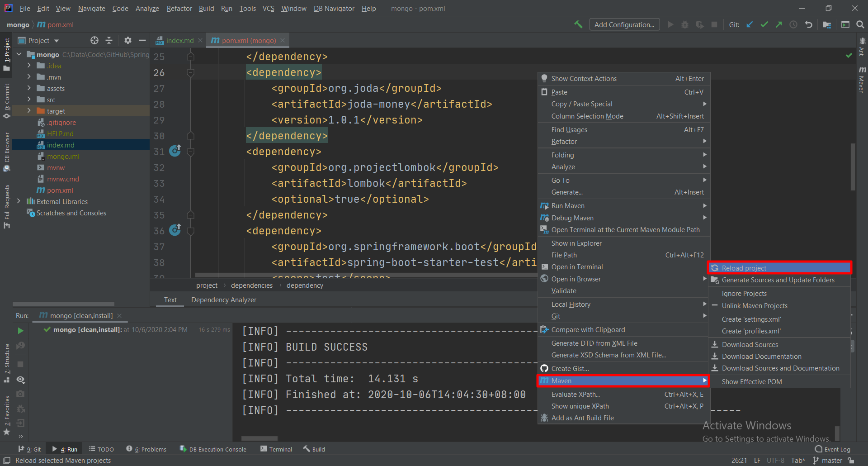
Task: Click the lock icon in status bar
Action: 851,461
